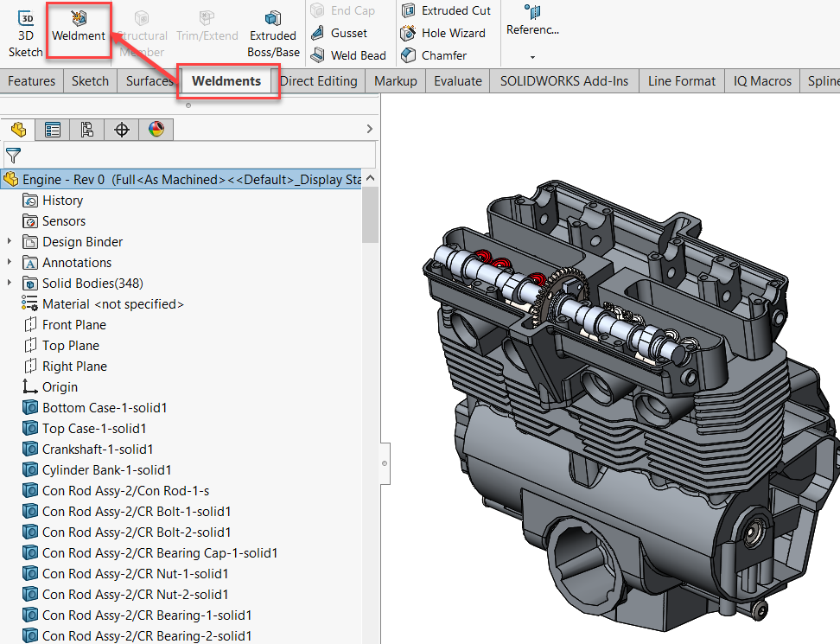Click the feature tree vertical scrollbar thumb
This screenshot has height=644, width=840.
tap(370, 214)
